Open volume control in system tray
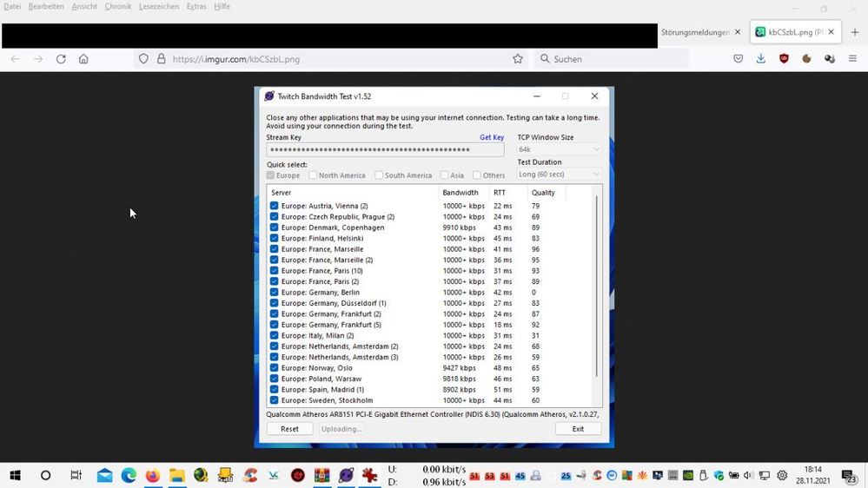Viewport: 868px width, 488px height. click(748, 475)
